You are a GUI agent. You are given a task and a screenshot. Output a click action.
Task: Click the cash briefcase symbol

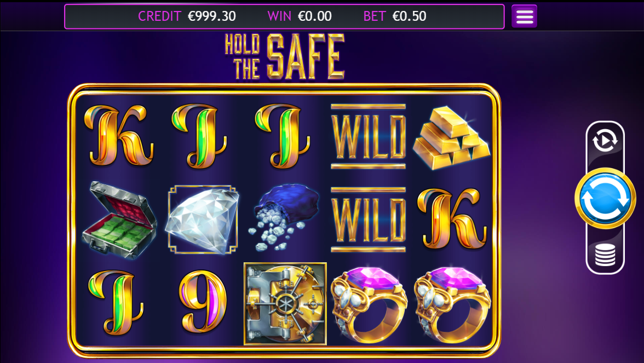coord(119,221)
